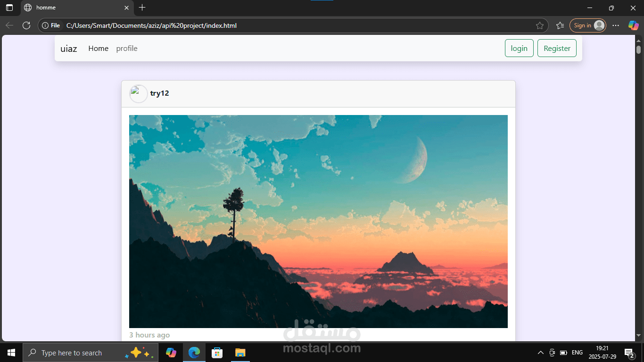Image resolution: width=644 pixels, height=362 pixels.
Task: Open the profile nav link
Action: click(127, 49)
